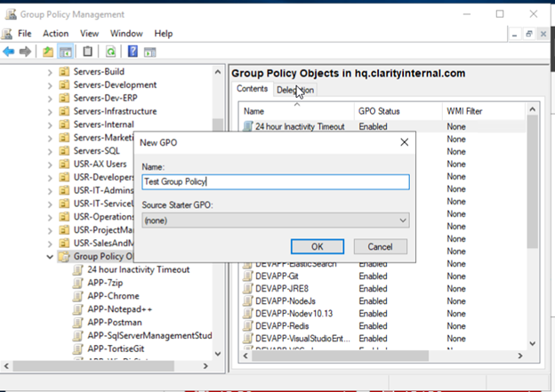
Task: Select the Servers-SQL folder icon
Action: coord(64,151)
